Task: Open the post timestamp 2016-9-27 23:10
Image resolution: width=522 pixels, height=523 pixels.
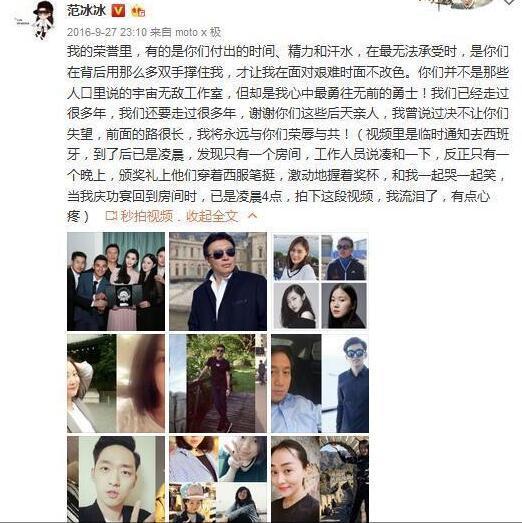Action: tap(107, 32)
